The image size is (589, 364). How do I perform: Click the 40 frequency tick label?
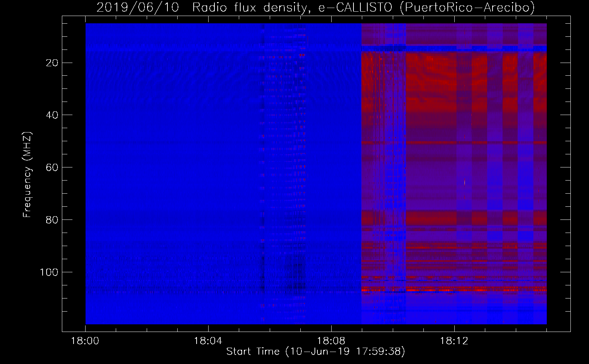click(52, 115)
